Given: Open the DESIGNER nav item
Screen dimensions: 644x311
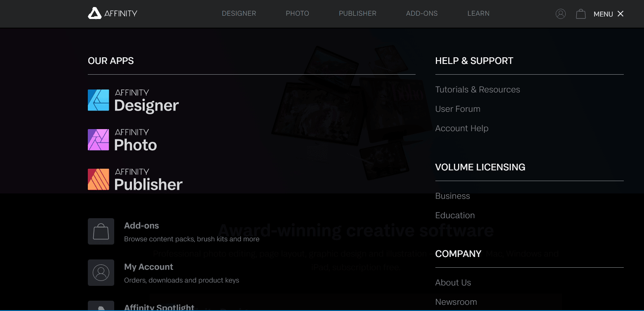Looking at the screenshot, I should tap(239, 14).
